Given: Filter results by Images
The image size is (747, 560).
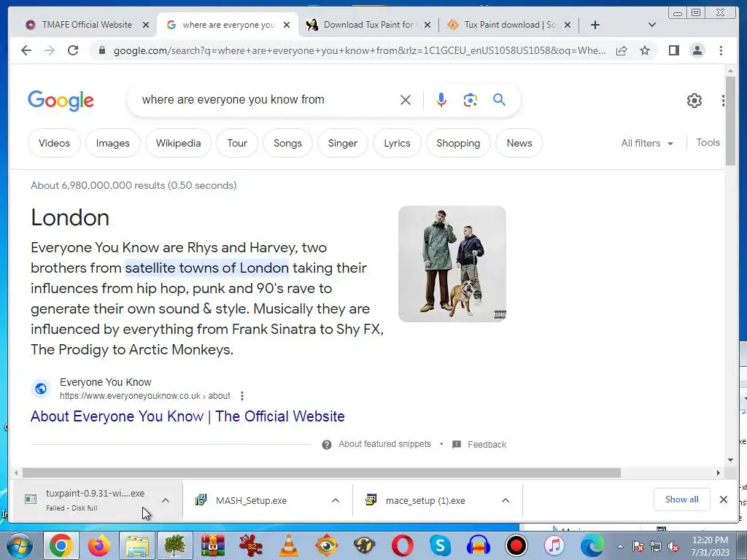Looking at the screenshot, I should pos(113,143).
